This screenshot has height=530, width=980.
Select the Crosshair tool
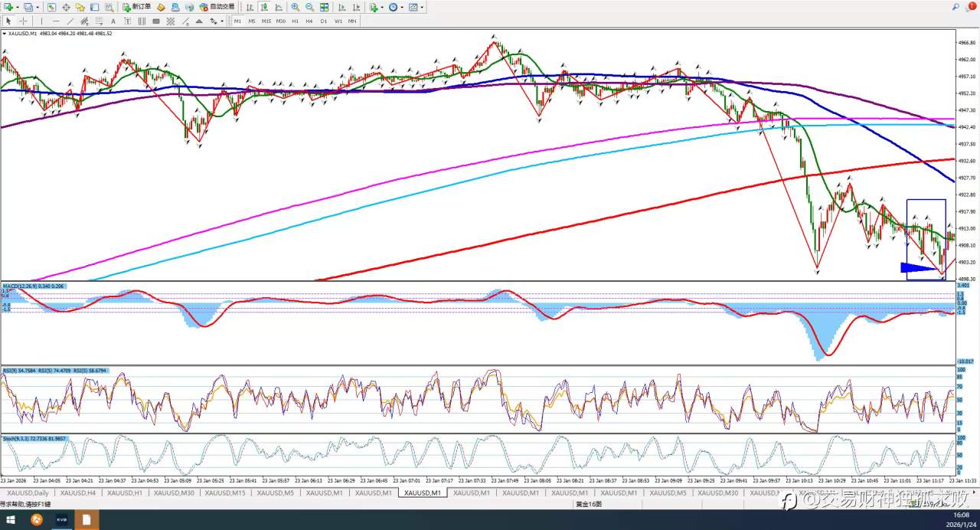coord(23,21)
